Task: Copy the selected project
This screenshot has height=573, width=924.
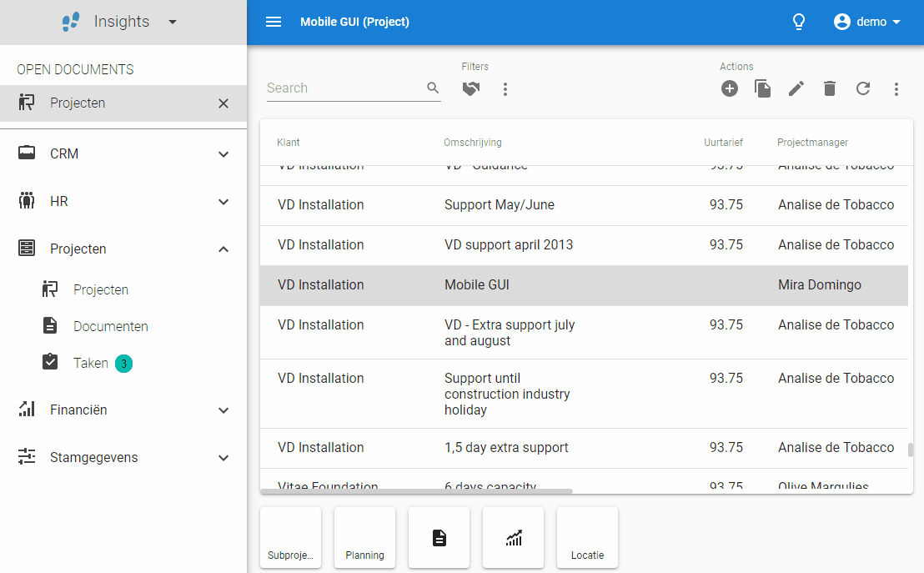Action: coord(762,88)
